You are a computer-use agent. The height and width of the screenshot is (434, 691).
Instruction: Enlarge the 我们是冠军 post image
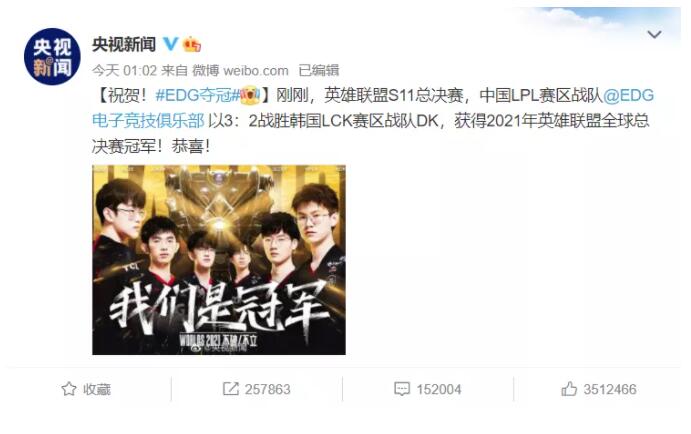[x=219, y=260]
